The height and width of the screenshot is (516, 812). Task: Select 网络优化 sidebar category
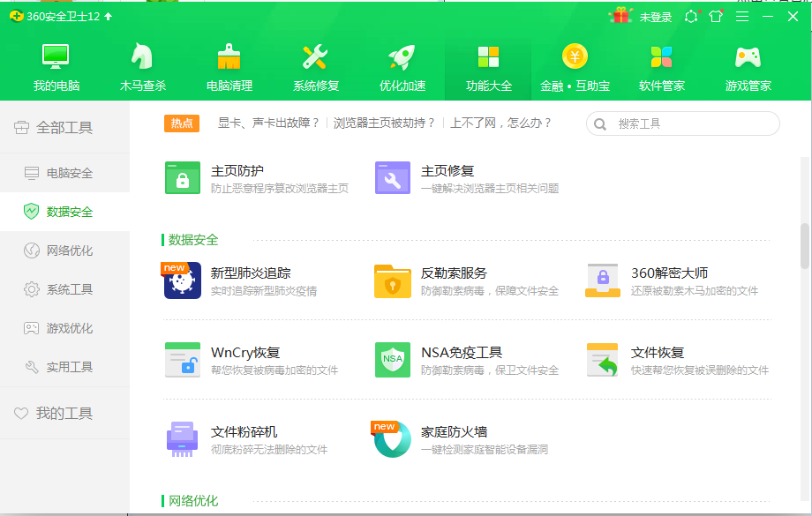pyautogui.click(x=64, y=251)
